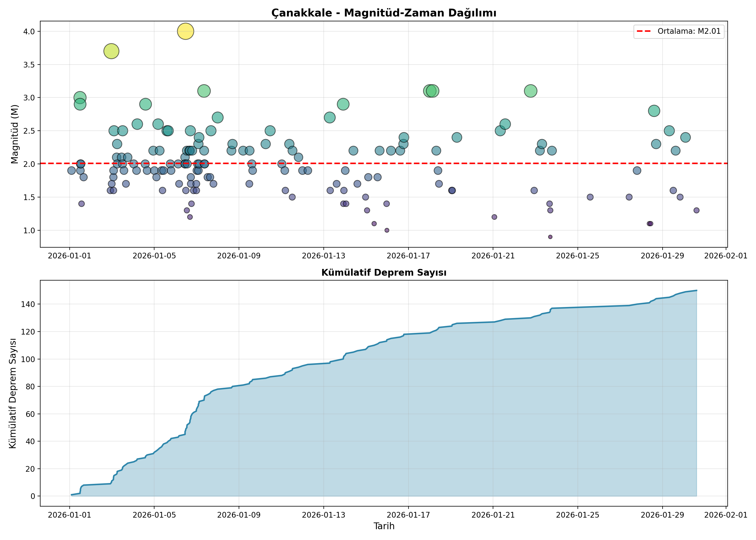Click the "Magnitüd (M)" y-axis label
This screenshot has height=540, width=756.
point(14,134)
